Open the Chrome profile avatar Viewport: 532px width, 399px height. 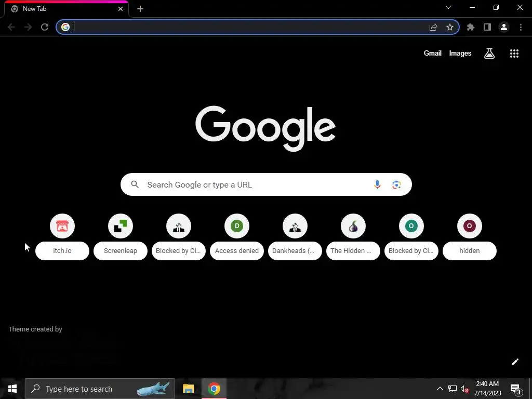coord(504,27)
